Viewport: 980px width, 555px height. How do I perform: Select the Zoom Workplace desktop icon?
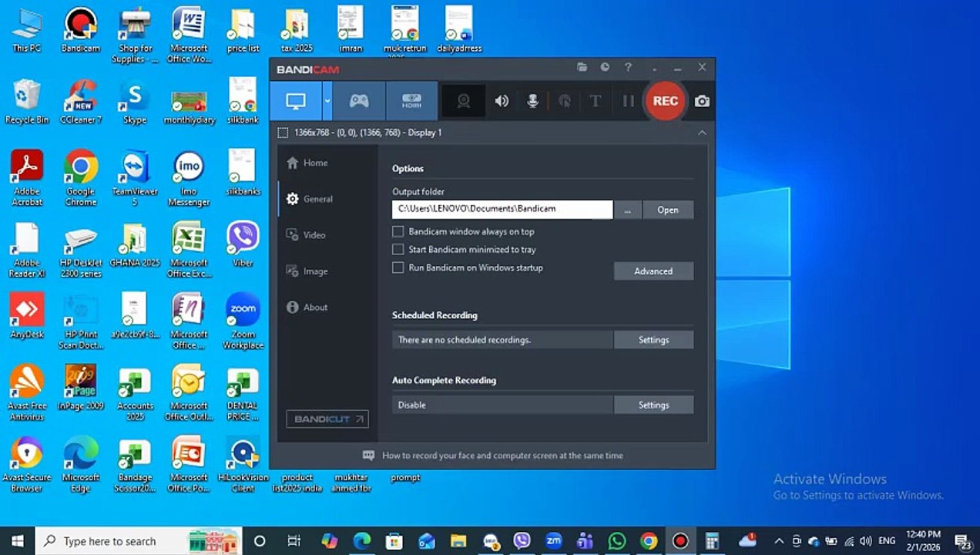[x=243, y=321]
